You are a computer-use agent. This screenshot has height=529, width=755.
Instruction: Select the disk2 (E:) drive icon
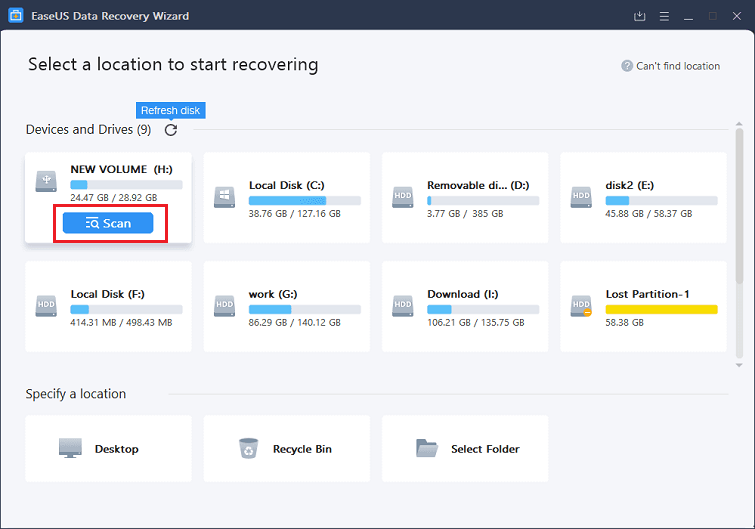pos(582,196)
